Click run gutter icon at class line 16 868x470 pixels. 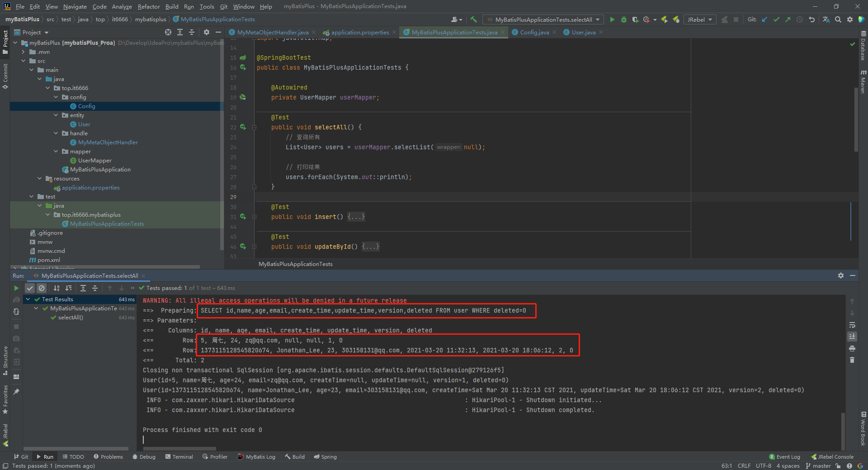click(243, 67)
